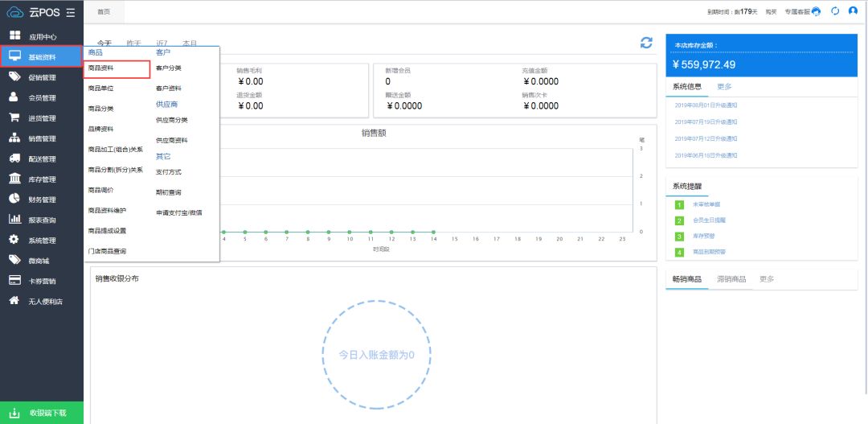Screen dimensions: 868x424
Task: Click the 收银端下载 button
Action: 42,413
